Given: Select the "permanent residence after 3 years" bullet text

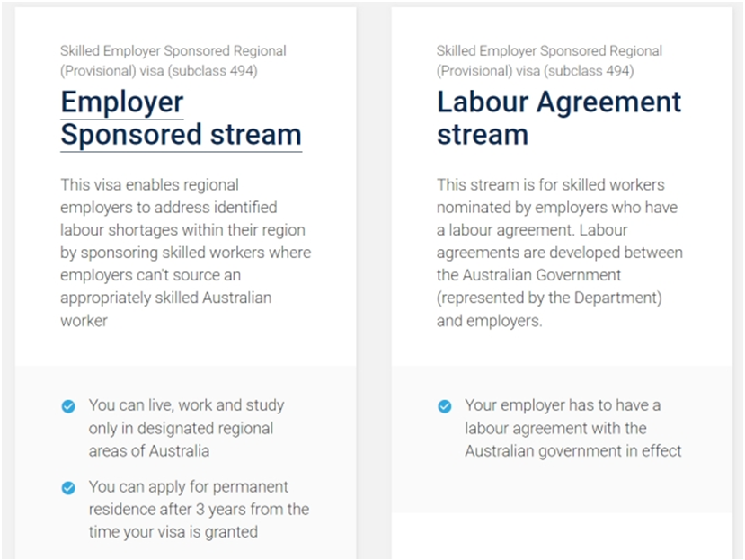Looking at the screenshot, I should pos(199,510).
